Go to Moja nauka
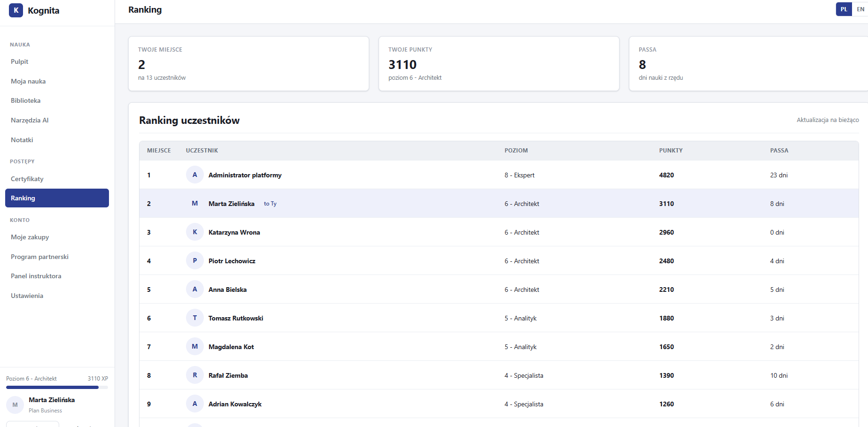868x427 pixels. click(x=57, y=81)
